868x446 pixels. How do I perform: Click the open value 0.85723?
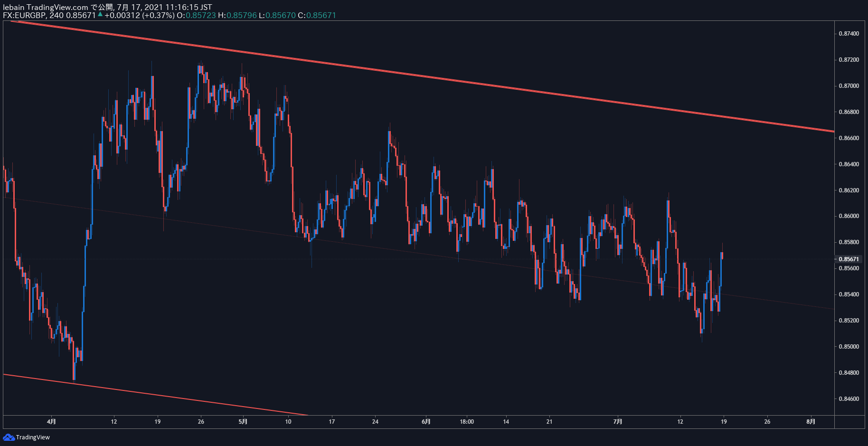(x=201, y=15)
